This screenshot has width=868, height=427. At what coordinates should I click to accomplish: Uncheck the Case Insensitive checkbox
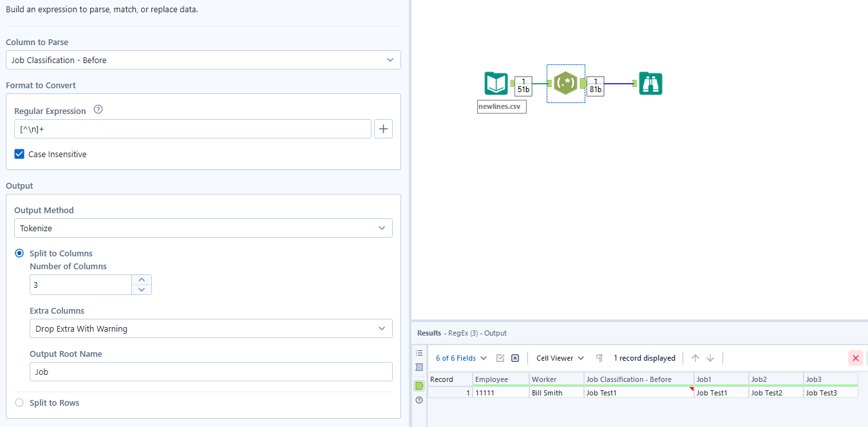(x=19, y=154)
